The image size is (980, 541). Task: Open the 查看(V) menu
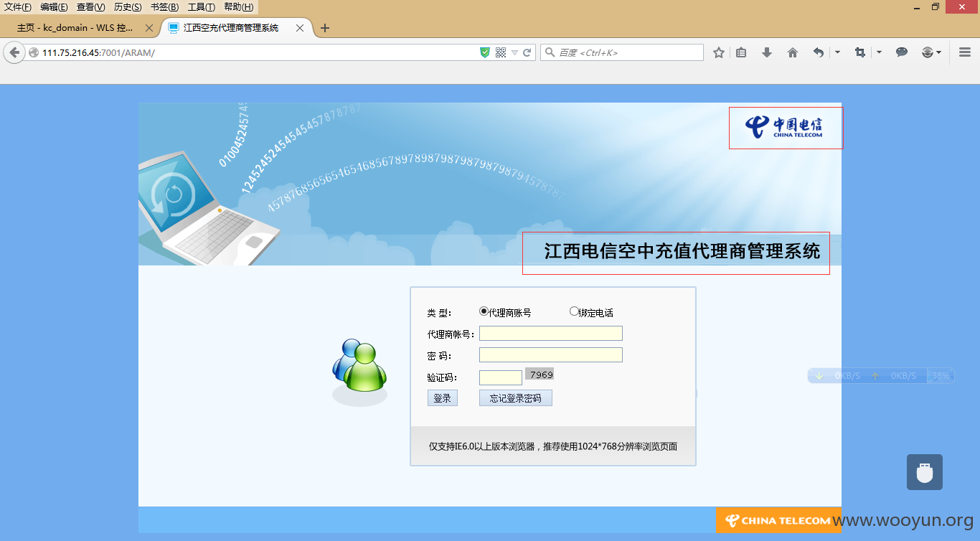[x=90, y=7]
